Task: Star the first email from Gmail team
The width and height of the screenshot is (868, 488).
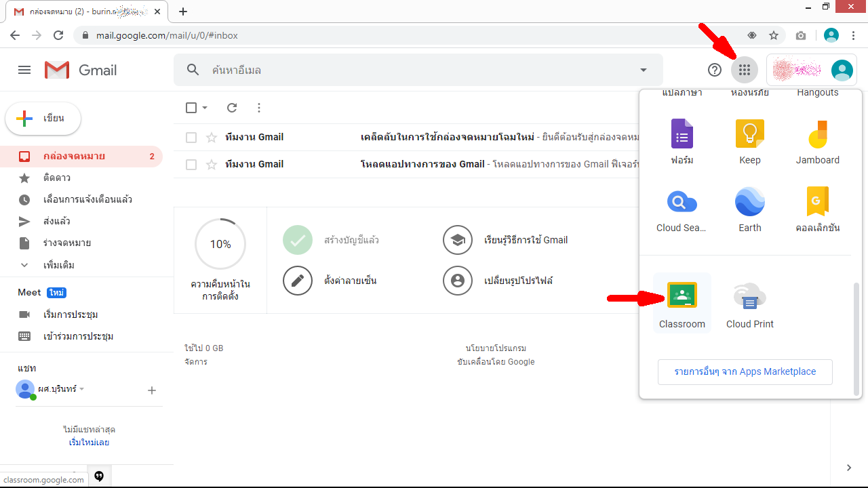Action: click(x=212, y=138)
